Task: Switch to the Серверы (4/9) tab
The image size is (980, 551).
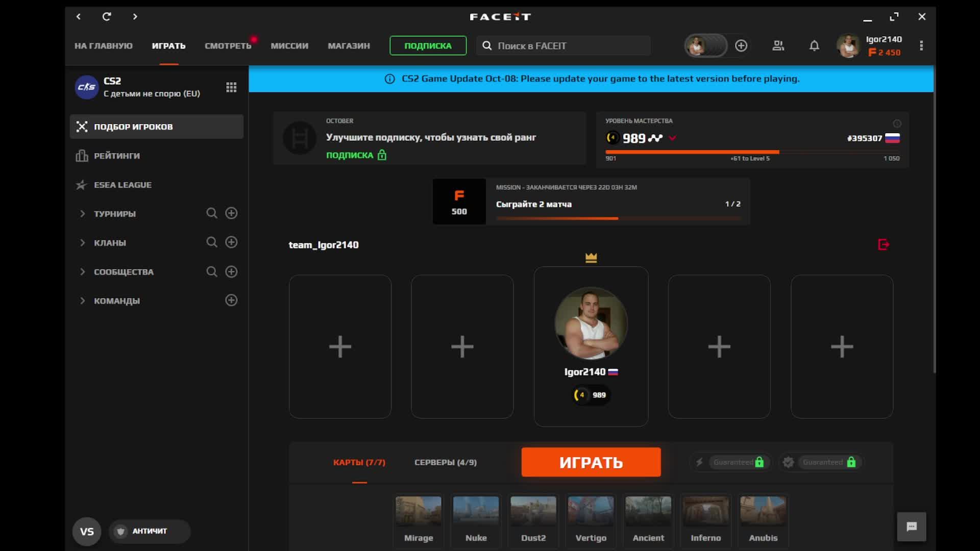Action: (x=445, y=462)
